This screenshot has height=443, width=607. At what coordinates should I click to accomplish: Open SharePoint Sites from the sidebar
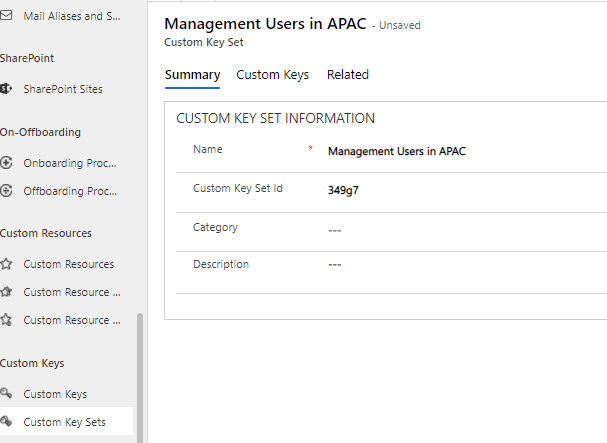[x=63, y=89]
